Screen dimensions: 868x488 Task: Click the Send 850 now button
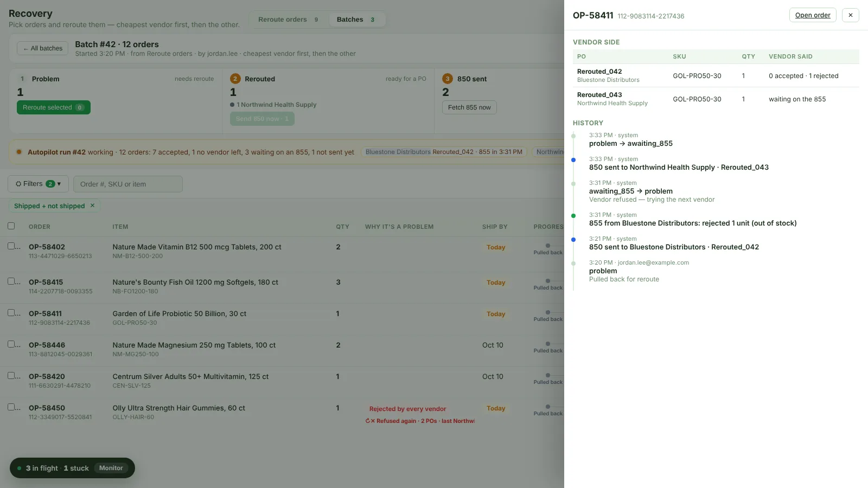click(262, 119)
